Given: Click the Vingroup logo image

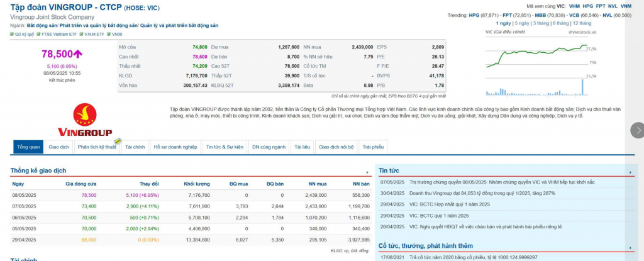Looking at the screenshot, I should [x=85, y=120].
